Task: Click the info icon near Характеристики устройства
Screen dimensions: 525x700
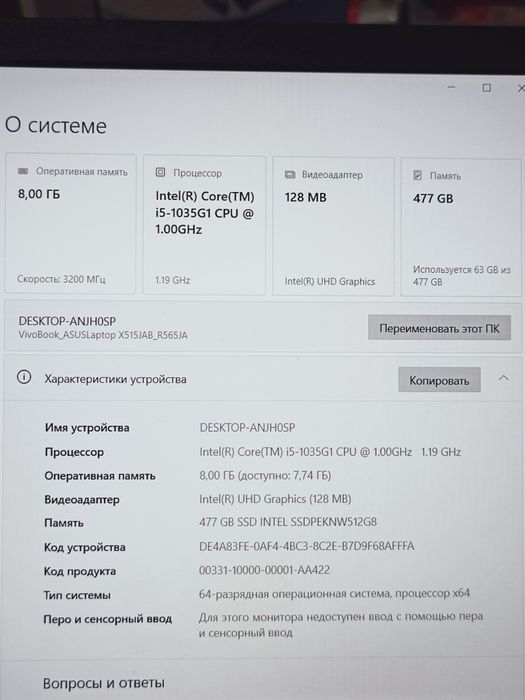Action: tap(24, 377)
